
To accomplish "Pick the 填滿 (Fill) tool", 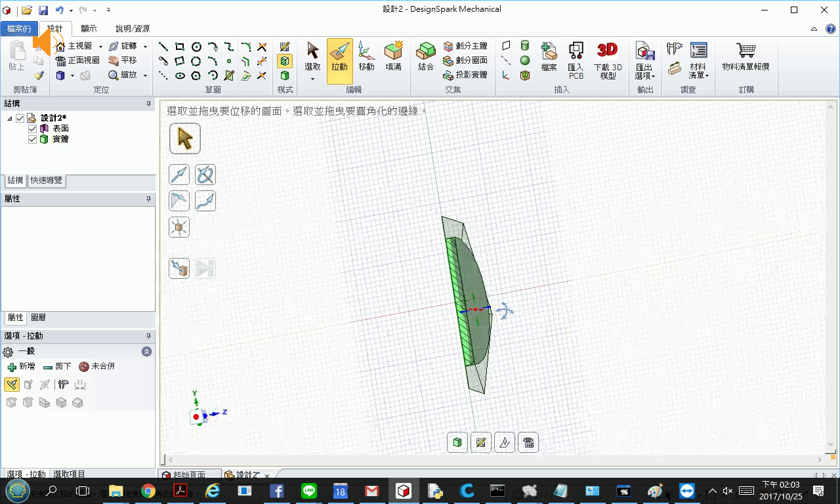I will click(x=394, y=56).
